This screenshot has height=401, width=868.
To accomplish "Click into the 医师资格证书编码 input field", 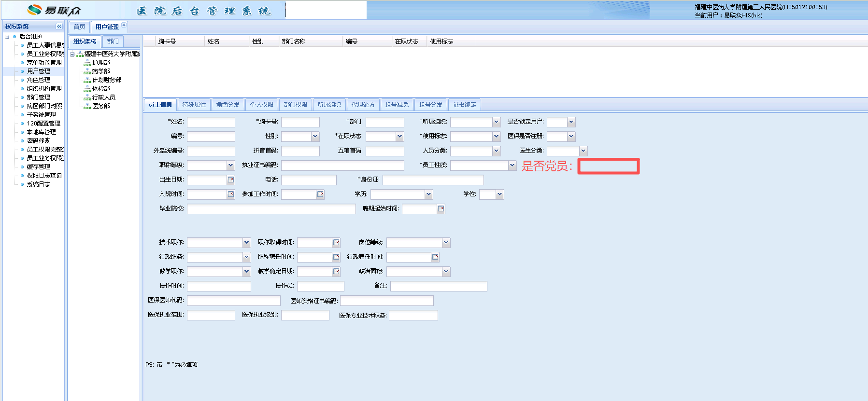I will tap(387, 301).
